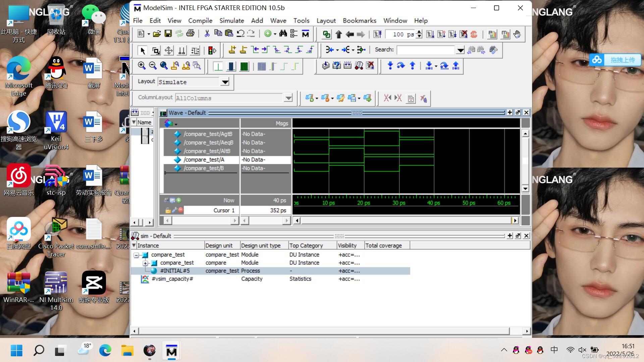Screen dimensions: 644x362
Task: Expand the compare_test instance tree node
Action: 145,262
